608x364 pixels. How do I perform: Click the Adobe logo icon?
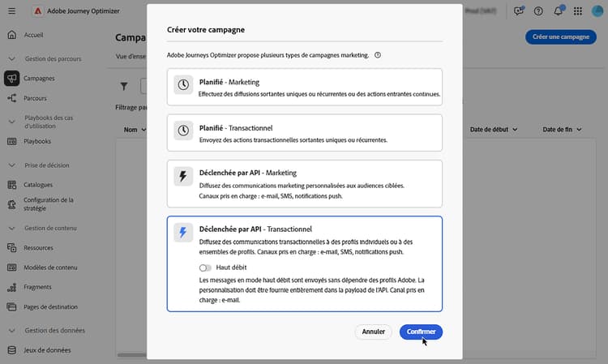click(37, 11)
